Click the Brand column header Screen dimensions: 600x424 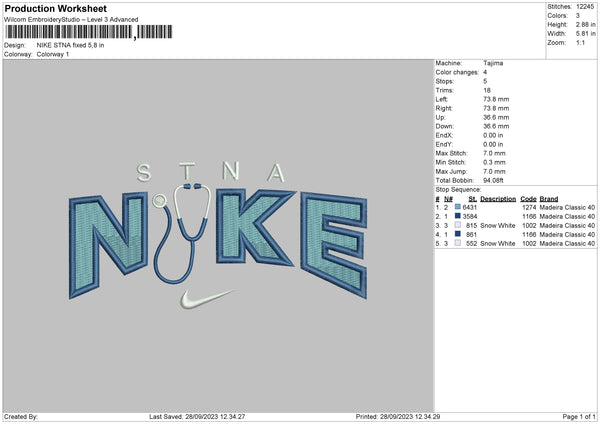[x=550, y=198]
